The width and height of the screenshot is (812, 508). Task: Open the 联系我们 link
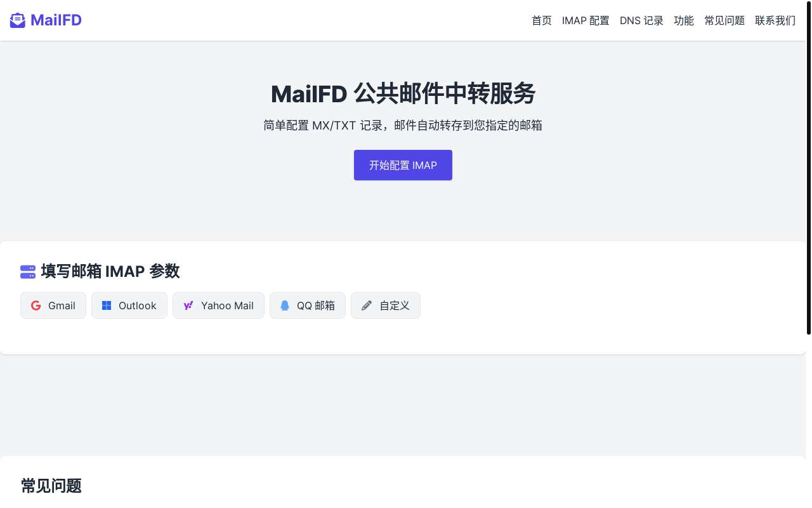(x=775, y=20)
